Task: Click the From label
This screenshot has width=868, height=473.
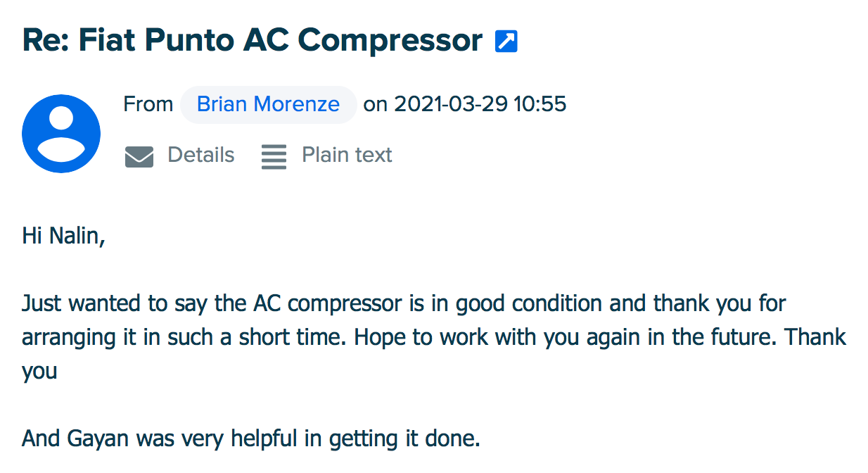Action: [x=148, y=104]
